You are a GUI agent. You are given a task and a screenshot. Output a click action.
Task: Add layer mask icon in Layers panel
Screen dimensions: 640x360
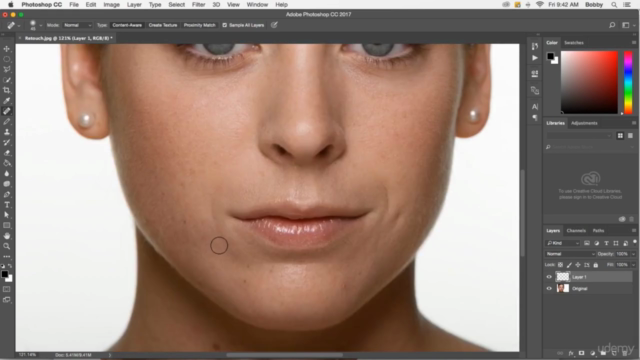tap(582, 353)
